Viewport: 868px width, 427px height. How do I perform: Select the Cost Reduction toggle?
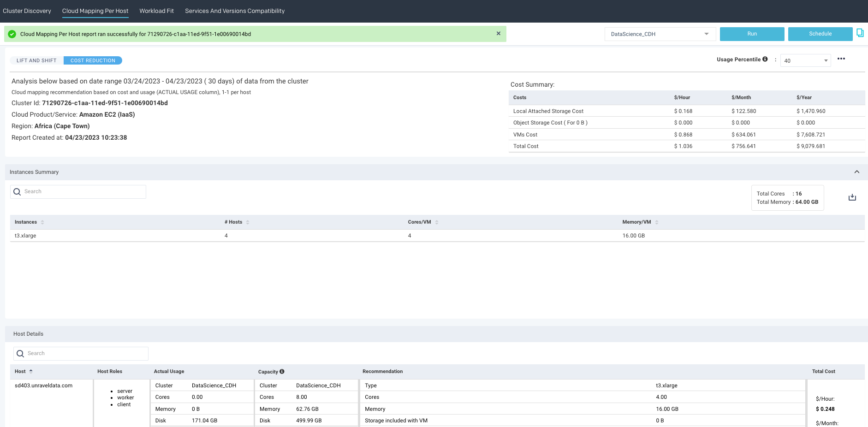tap(93, 60)
